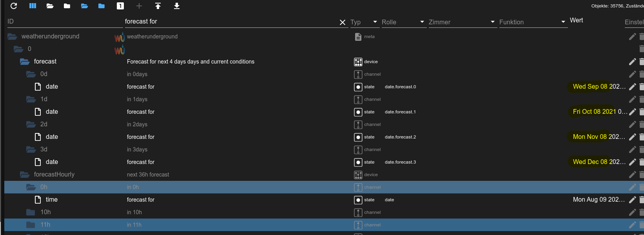Click the 'date.forecast.2' role text

point(400,137)
